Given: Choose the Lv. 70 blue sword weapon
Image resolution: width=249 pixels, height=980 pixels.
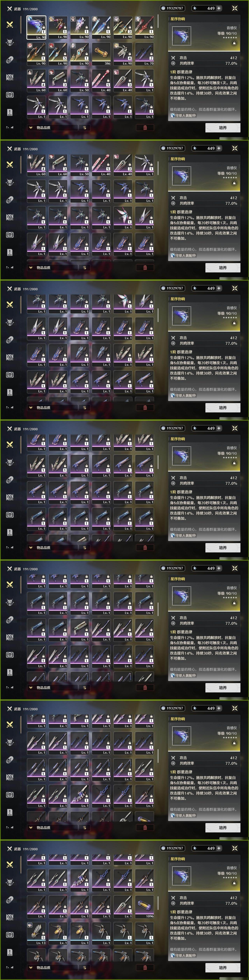Looking at the screenshot, I should pos(144,54).
